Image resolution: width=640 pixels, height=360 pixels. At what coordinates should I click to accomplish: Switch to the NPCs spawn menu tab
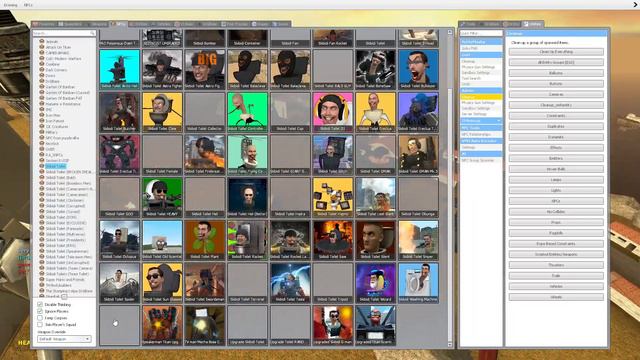119,24
